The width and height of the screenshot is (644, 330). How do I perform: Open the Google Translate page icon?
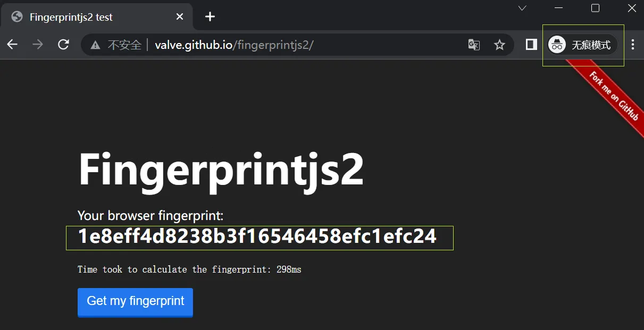pos(474,45)
